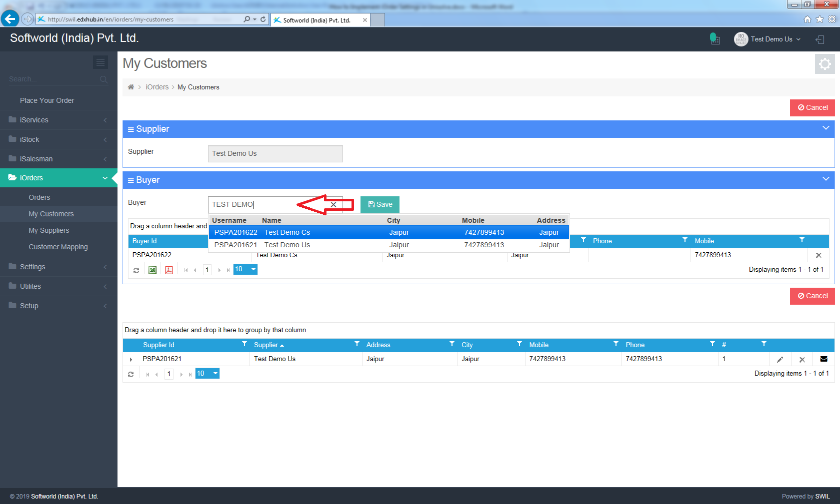Click the logout icon in header

[820, 39]
